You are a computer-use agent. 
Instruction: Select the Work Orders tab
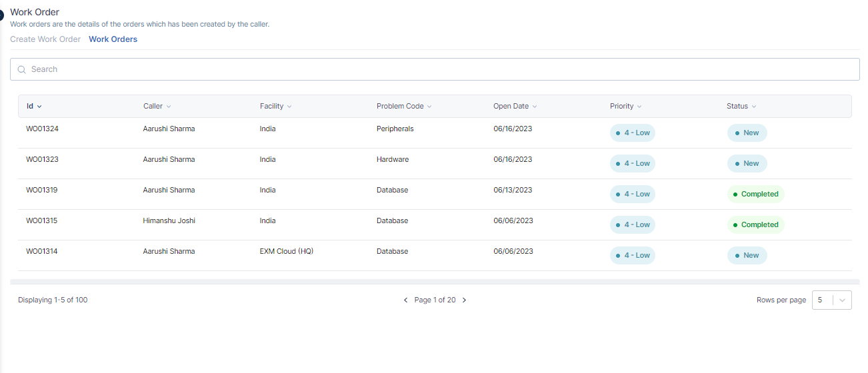point(113,39)
